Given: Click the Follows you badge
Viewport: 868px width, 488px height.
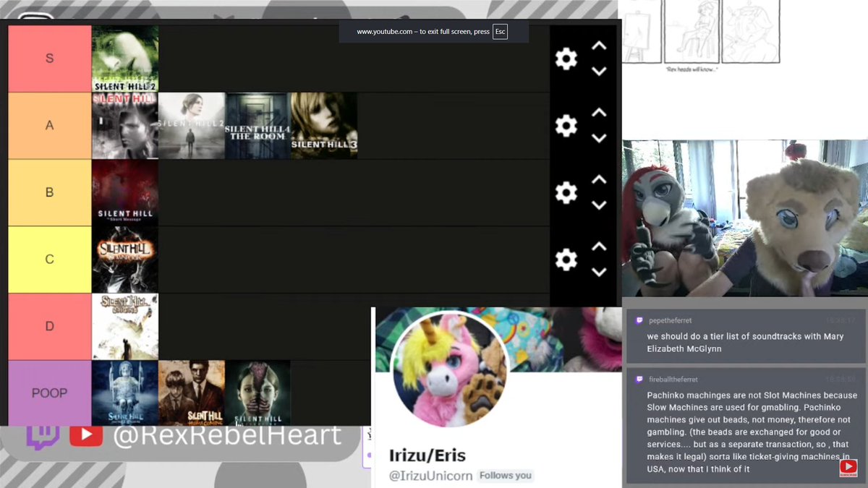Looking at the screenshot, I should [506, 476].
